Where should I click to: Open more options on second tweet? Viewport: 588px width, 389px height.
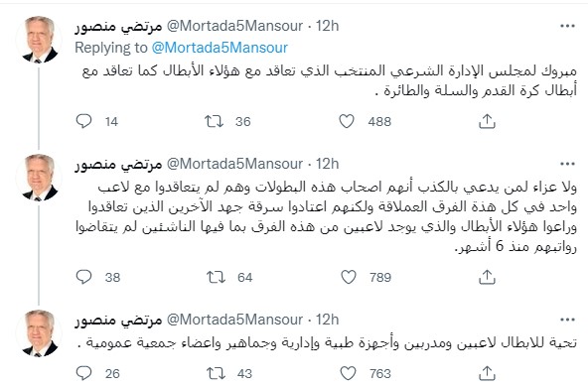pos(567,164)
